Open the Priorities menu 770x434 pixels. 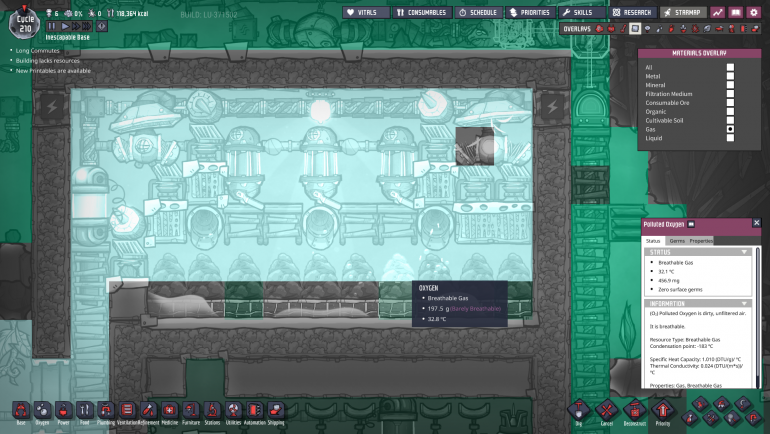[x=530, y=12]
